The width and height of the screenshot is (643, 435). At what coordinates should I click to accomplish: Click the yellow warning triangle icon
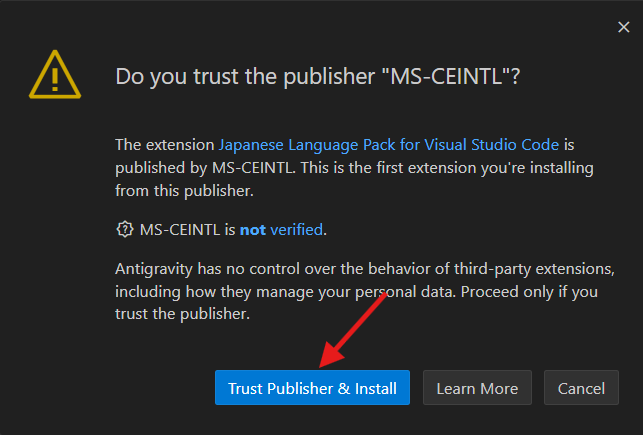[x=57, y=71]
